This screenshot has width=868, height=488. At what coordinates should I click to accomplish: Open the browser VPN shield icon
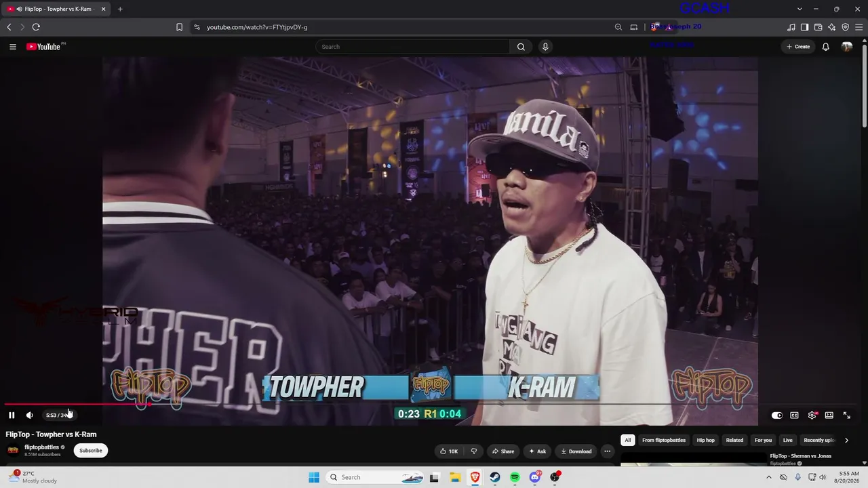(845, 27)
